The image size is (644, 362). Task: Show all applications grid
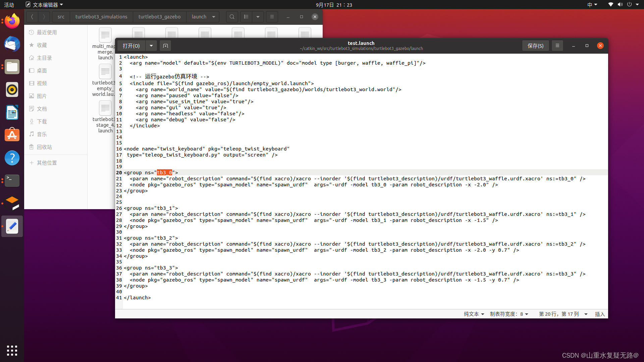click(x=12, y=350)
